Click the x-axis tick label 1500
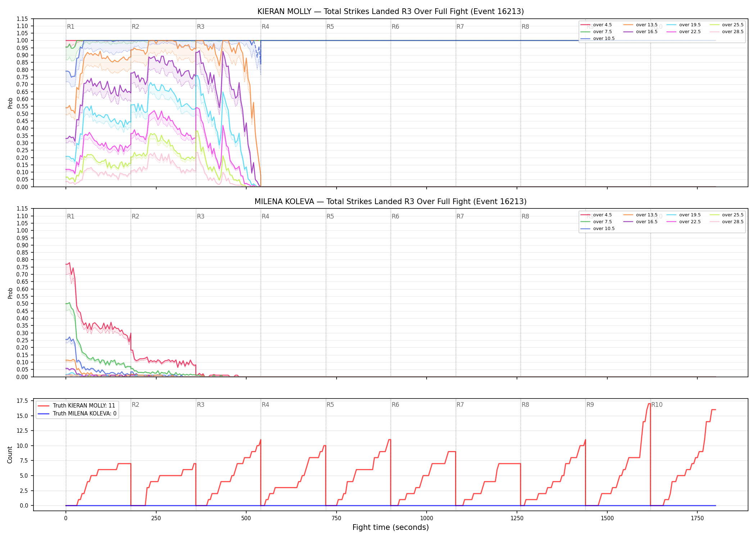The width and height of the screenshot is (756, 540). click(607, 518)
